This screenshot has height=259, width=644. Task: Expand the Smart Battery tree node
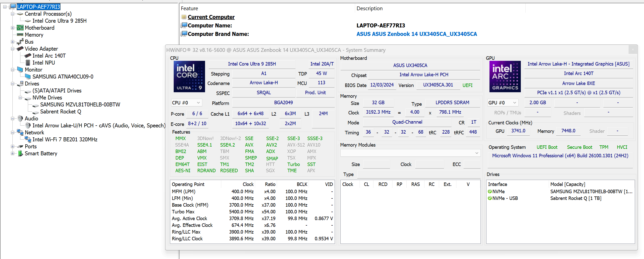click(12, 154)
